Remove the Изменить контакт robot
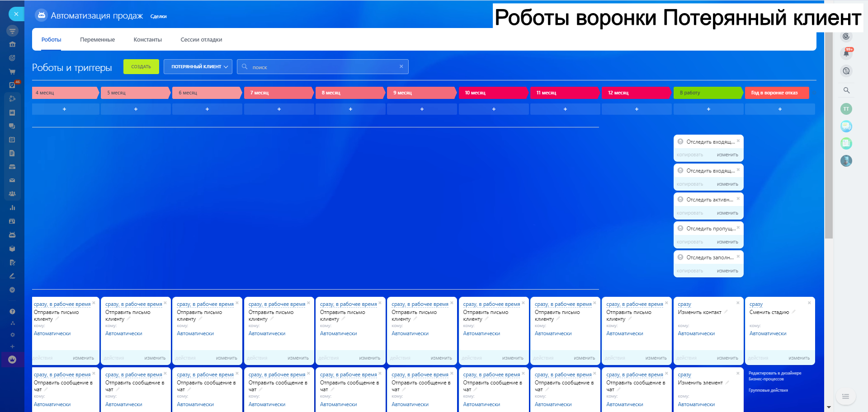 click(738, 303)
